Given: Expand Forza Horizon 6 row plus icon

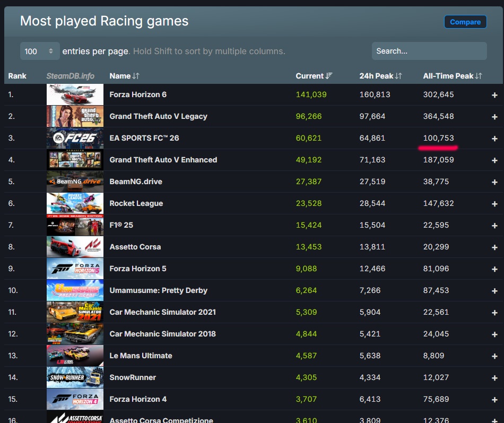Looking at the screenshot, I should [494, 95].
